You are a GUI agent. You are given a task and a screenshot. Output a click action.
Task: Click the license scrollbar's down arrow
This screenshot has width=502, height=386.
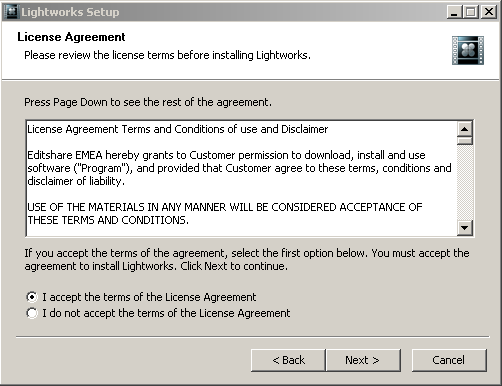pyautogui.click(x=465, y=228)
